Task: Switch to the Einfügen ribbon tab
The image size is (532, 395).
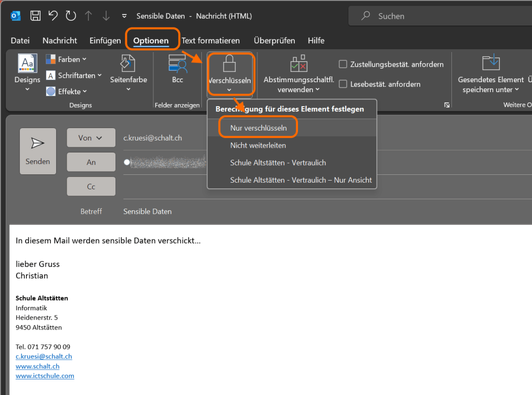Action: click(x=105, y=41)
